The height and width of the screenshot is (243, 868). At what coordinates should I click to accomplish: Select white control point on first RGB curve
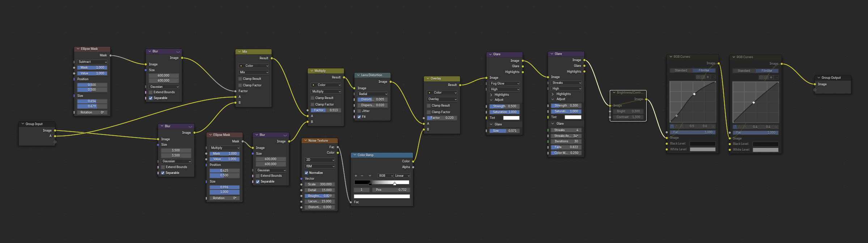[x=694, y=94]
